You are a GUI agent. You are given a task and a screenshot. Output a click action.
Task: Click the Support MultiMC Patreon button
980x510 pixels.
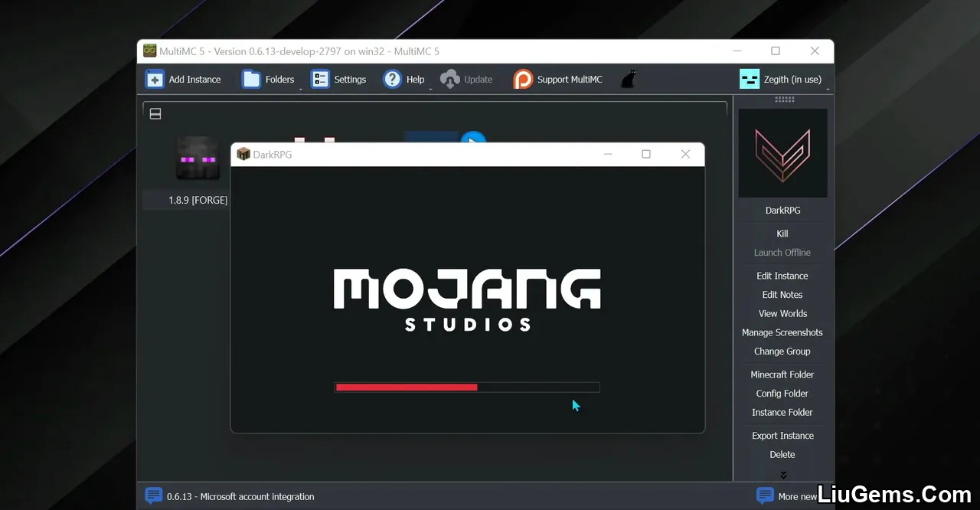[x=558, y=79]
